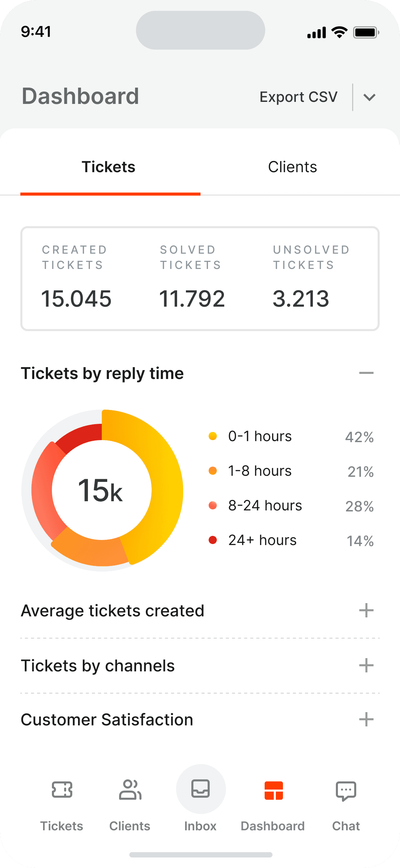Viewport: 400px width, 868px height.
Task: Click the Unsolved Tickets 3.213 stat
Action: coord(311,277)
